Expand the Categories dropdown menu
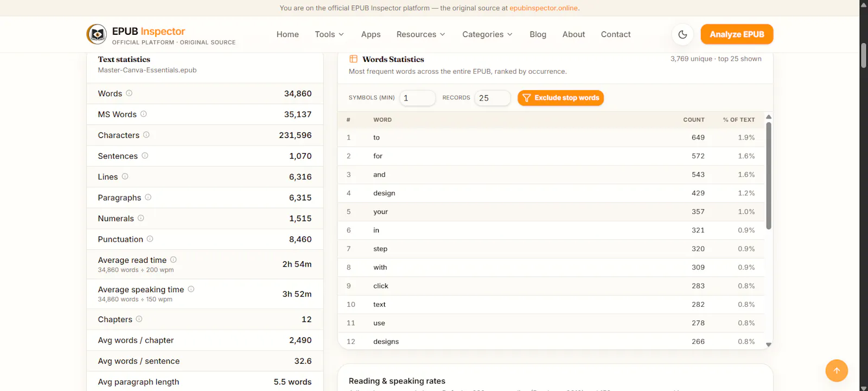This screenshot has width=868, height=391. point(487,34)
